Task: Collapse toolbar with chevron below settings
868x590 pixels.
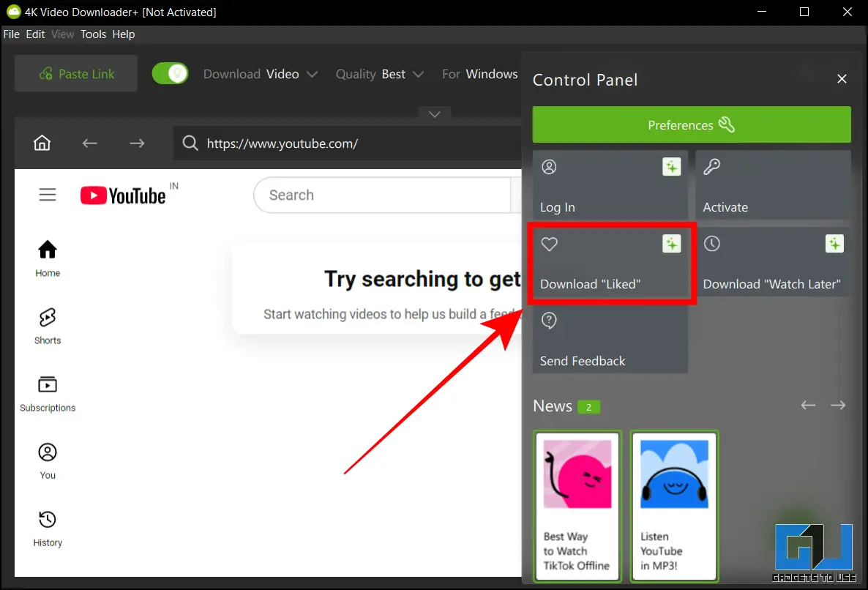Action: click(x=435, y=114)
